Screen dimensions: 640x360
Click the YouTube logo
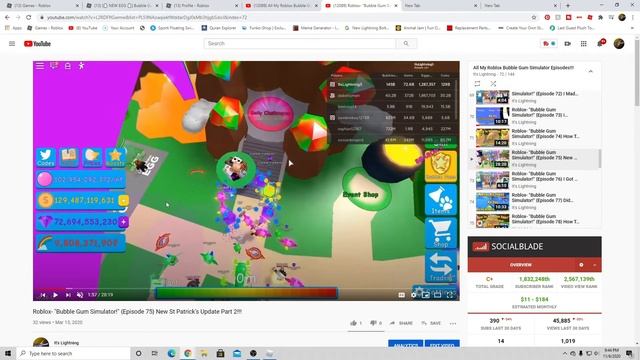click(x=37, y=44)
